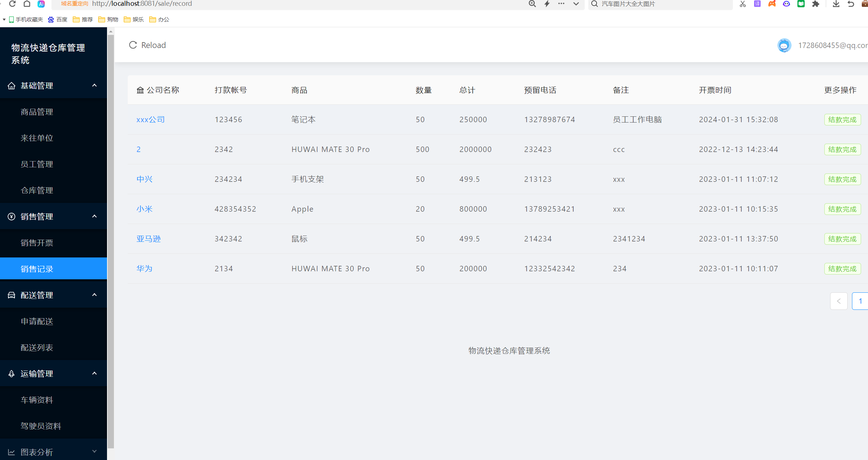This screenshot has width=868, height=460.
Task: Select the 运输管理 section icon
Action: 11,373
